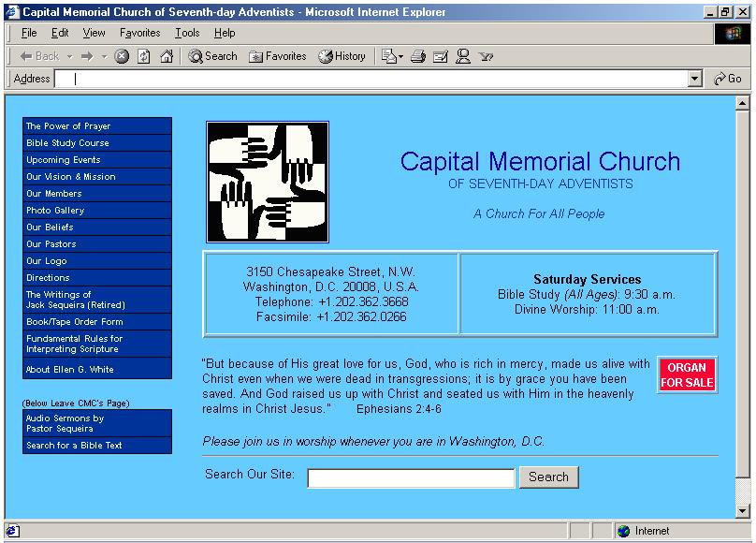The width and height of the screenshot is (756, 543).
Task: Click the Yahoo toolbar icon
Action: coord(486,56)
